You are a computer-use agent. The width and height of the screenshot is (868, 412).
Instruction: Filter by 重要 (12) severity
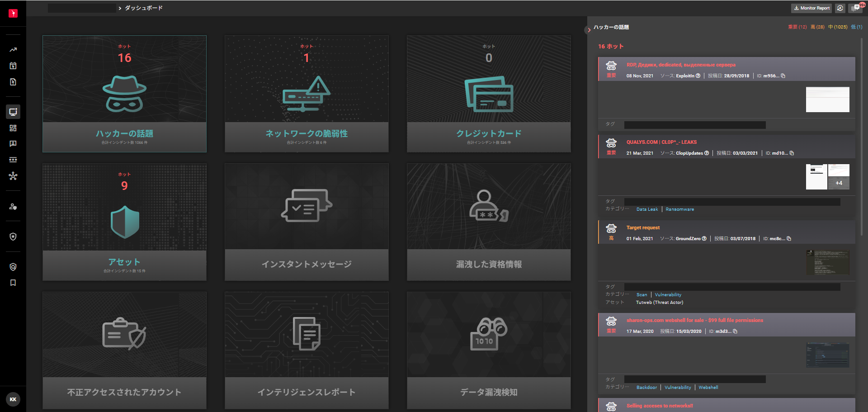tap(797, 27)
